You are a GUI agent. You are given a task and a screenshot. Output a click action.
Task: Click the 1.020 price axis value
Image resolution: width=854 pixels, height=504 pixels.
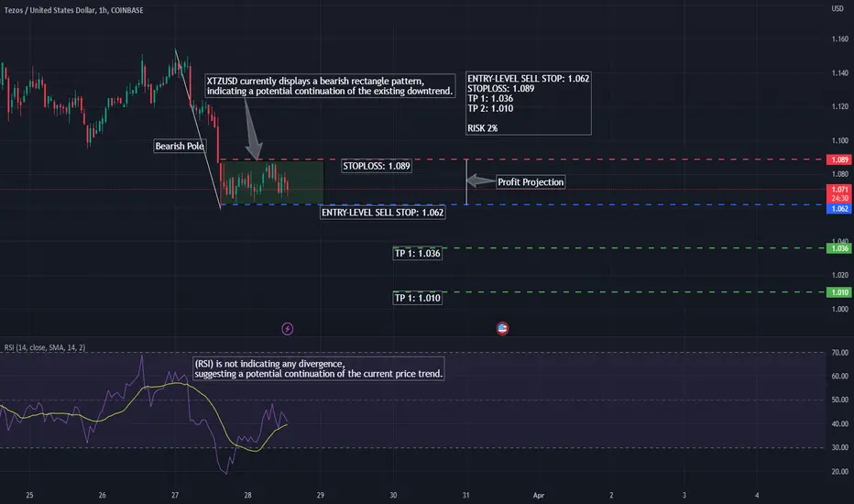point(839,275)
